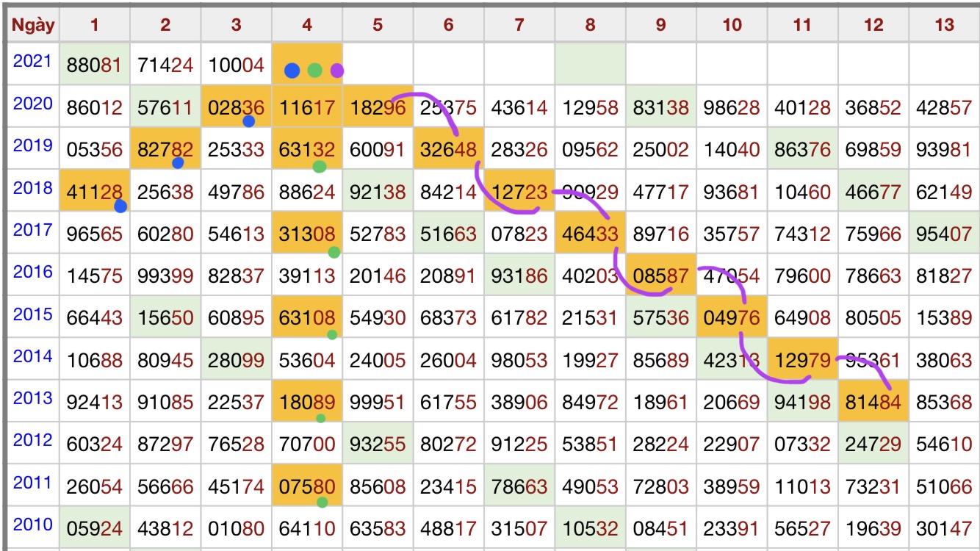Screen dimensions: 980x551
Task: Select the green cell 05924
Action: [x=95, y=528]
